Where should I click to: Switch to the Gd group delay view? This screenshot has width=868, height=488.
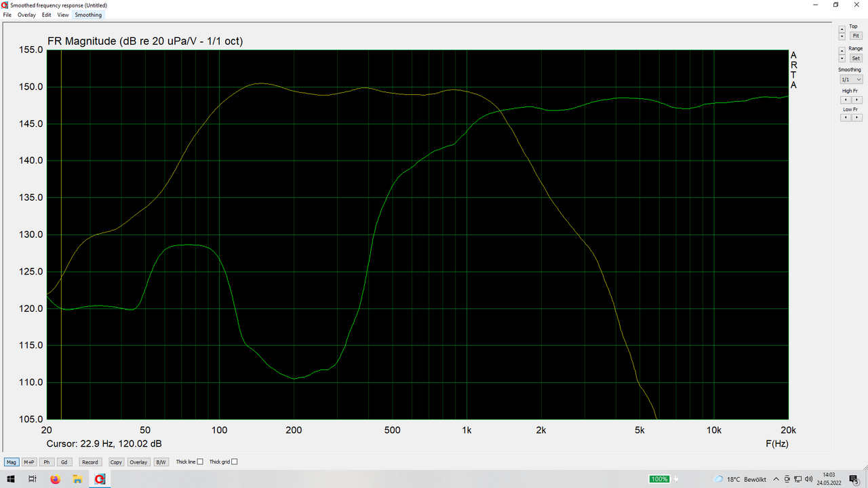[64, 462]
